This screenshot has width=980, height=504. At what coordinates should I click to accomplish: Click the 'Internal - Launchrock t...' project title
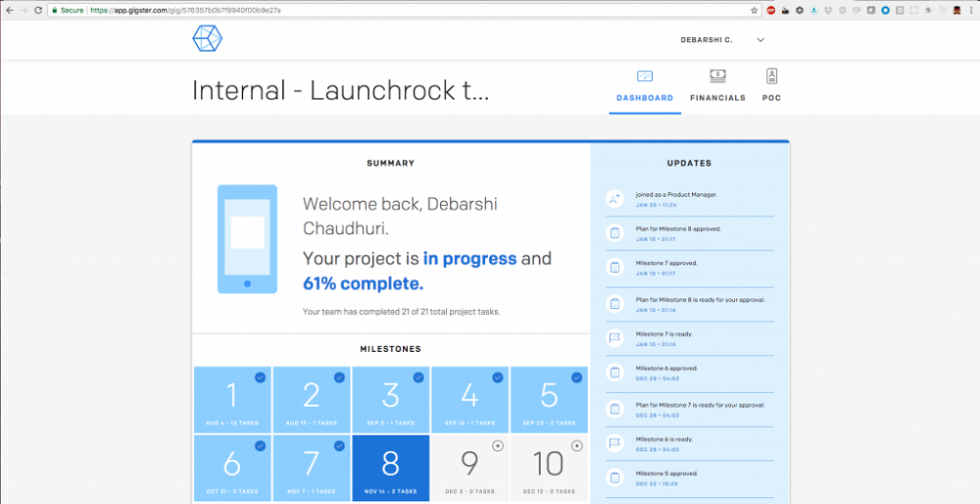pyautogui.click(x=341, y=91)
